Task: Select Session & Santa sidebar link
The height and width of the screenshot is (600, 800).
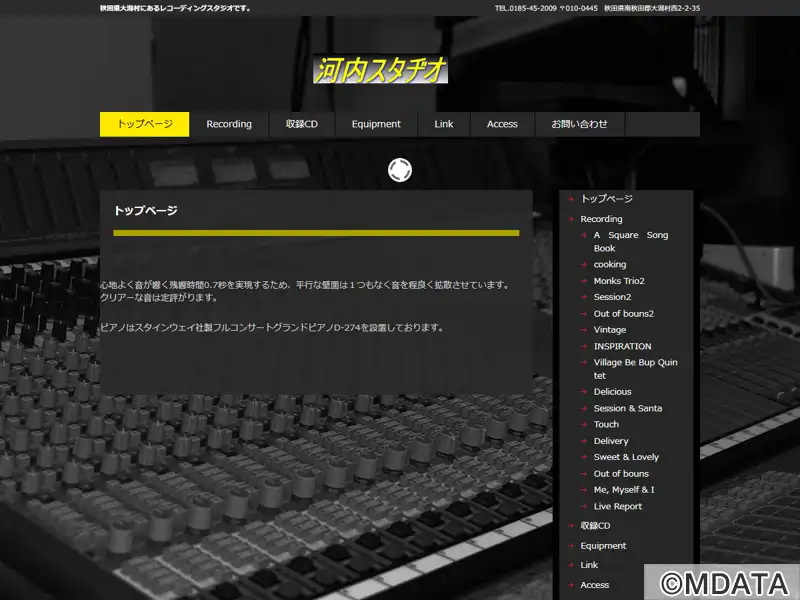Action: 627,408
